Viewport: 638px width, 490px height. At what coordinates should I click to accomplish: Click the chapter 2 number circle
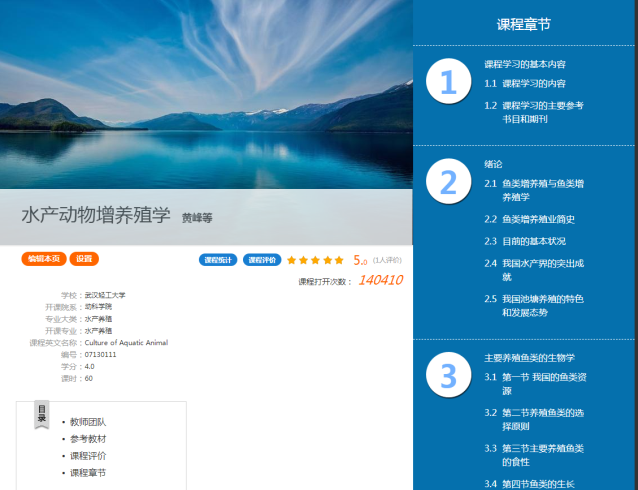(448, 182)
